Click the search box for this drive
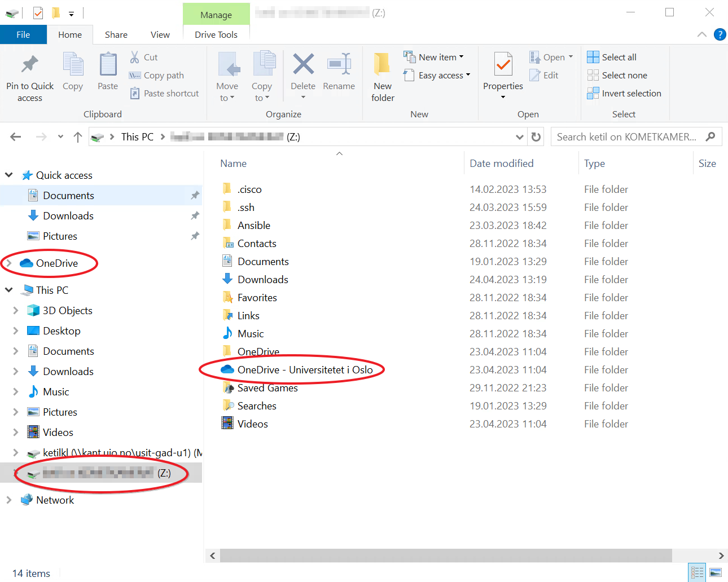728x582 pixels. (x=636, y=136)
